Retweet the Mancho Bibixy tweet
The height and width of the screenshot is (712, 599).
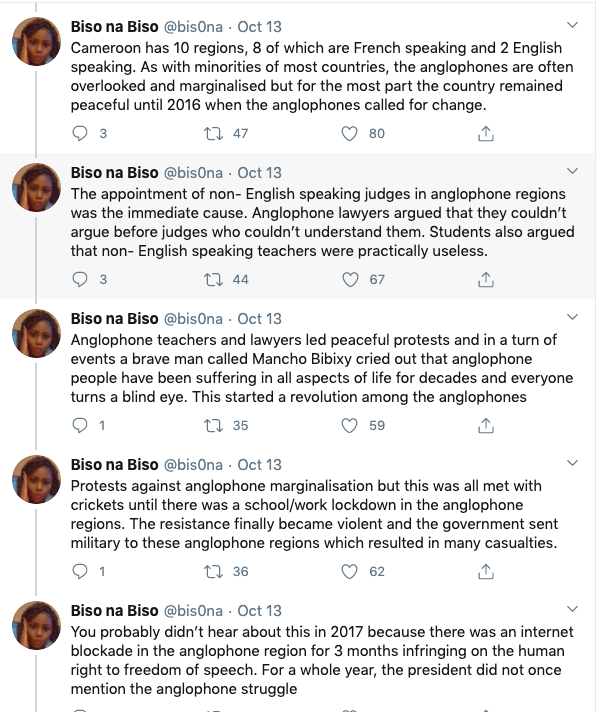pos(213,425)
